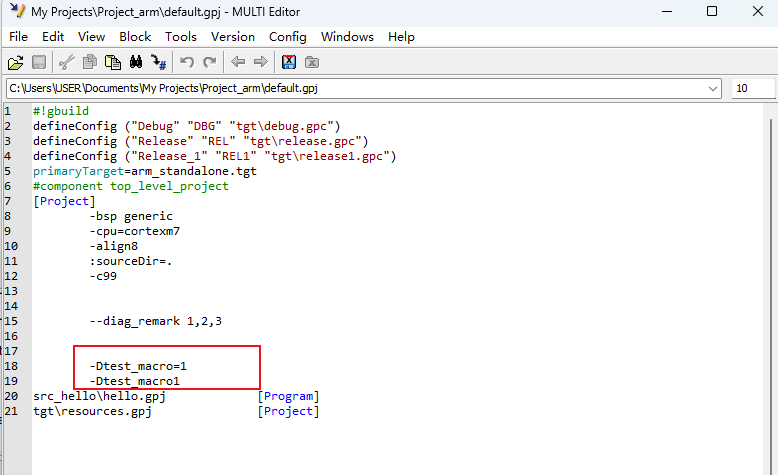The image size is (778, 475).
Task: Click the Save disk icon
Action: 39,62
